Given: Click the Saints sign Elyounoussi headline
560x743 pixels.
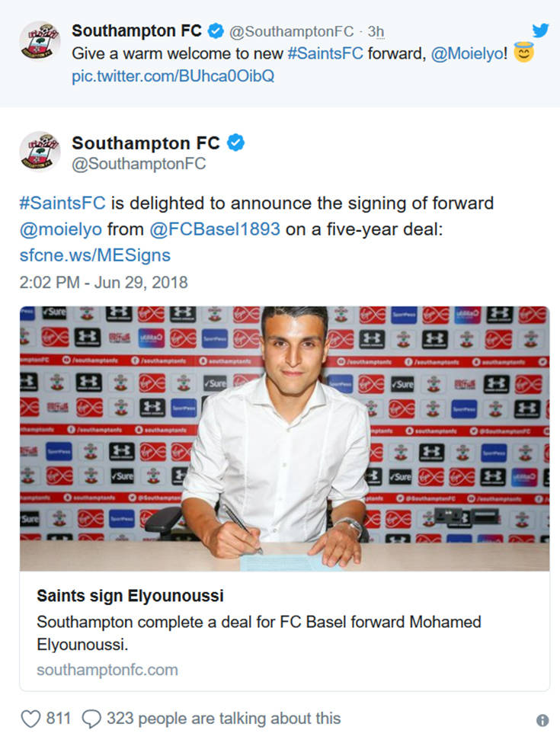Looking at the screenshot, I should click(x=130, y=595).
